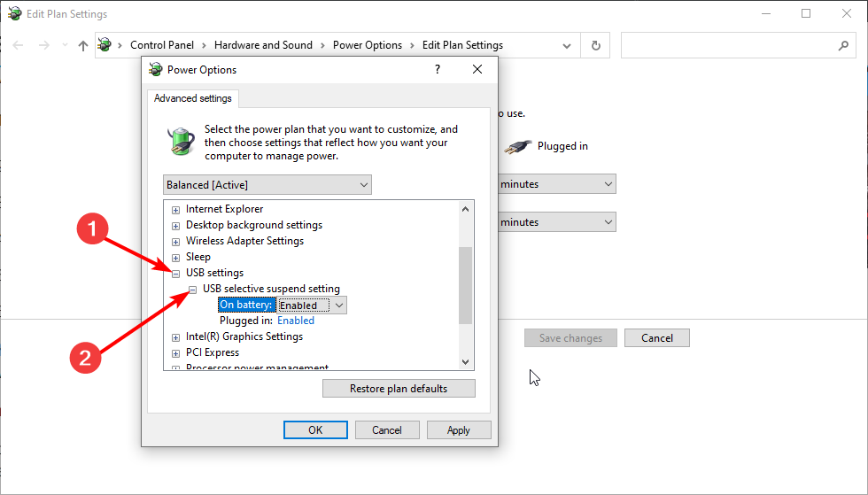
Task: Navigate to Power Options breadcrumb
Action: coord(367,45)
